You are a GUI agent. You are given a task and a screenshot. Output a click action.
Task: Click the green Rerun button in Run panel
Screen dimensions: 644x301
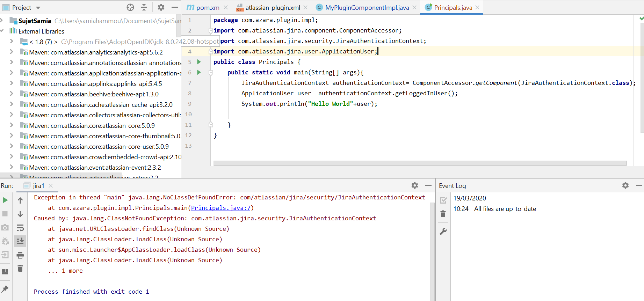click(5, 200)
